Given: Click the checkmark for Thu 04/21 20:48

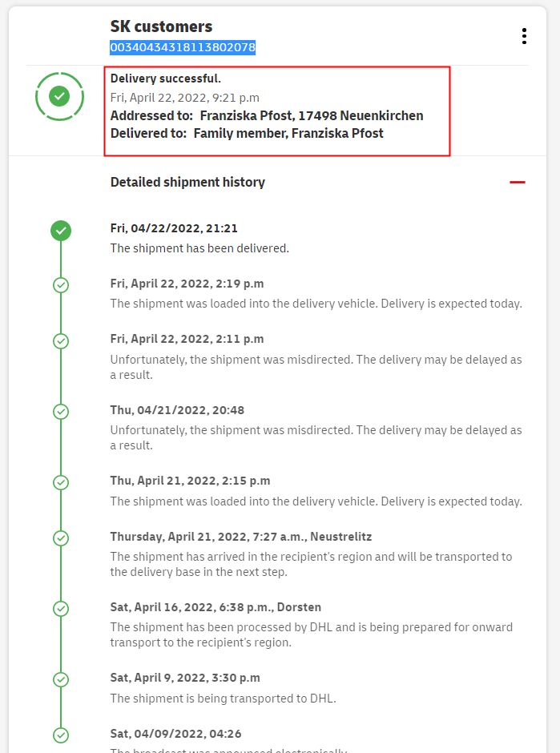Looking at the screenshot, I should pyautogui.click(x=61, y=412).
